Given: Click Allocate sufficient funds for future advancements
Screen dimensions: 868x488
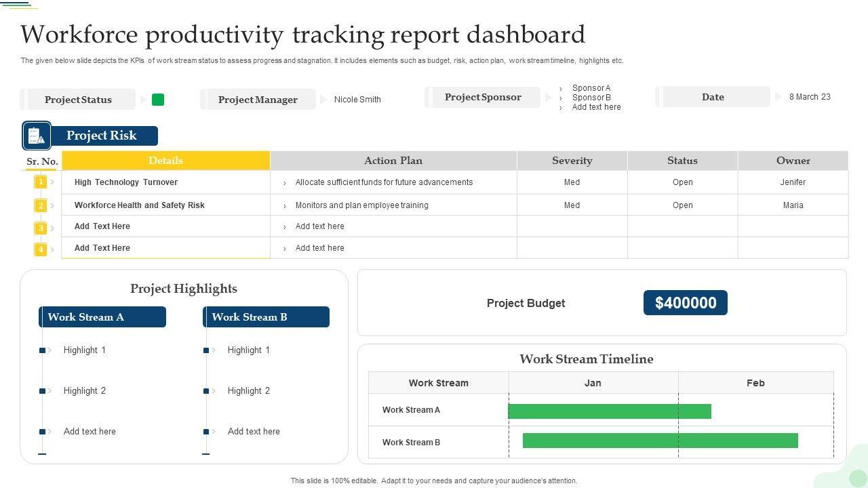Looking at the screenshot, I should pos(384,182).
